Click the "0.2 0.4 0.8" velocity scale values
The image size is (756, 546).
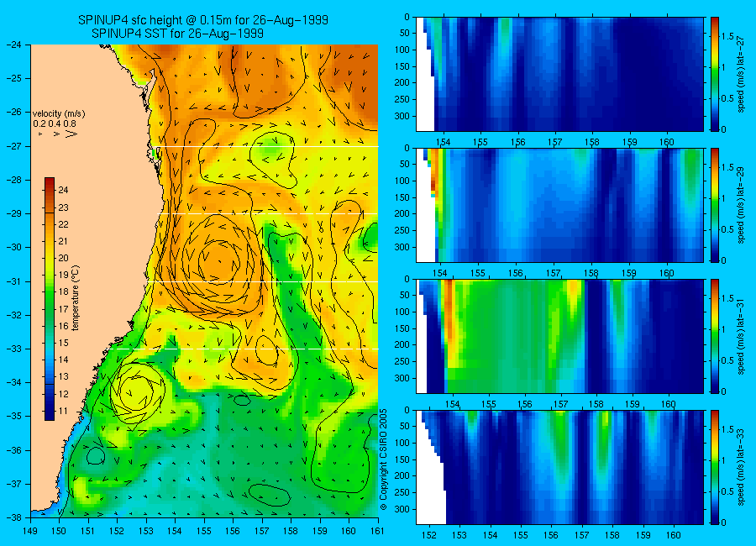click(55, 124)
